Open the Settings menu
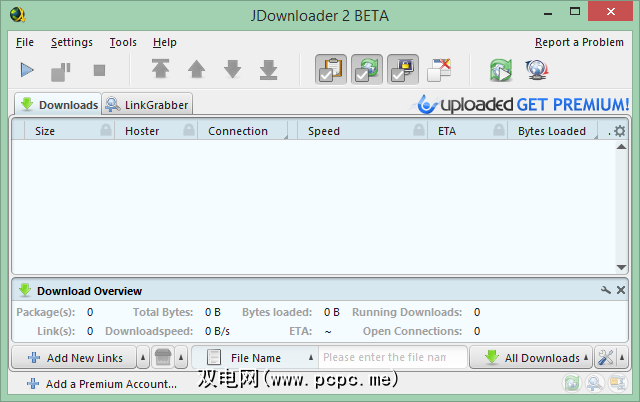Viewport: 640px width, 402px height. click(x=72, y=42)
